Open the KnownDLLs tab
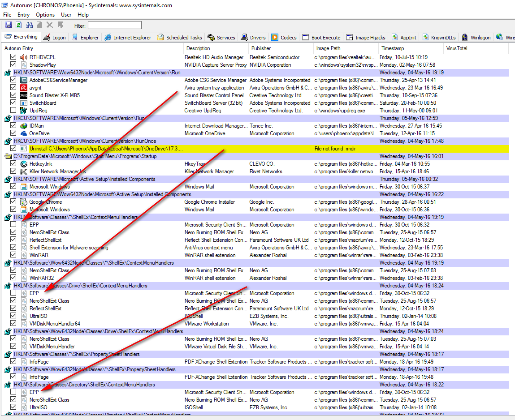 pos(439,38)
